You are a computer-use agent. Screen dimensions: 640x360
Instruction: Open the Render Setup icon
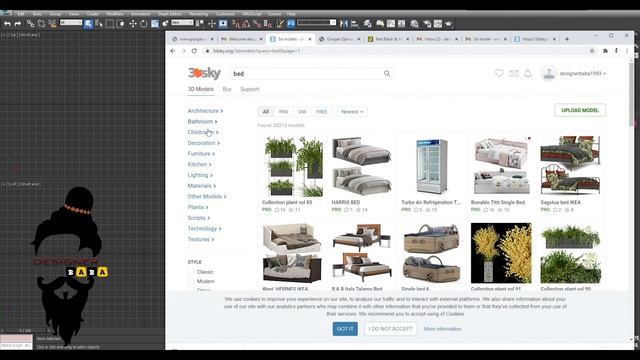pos(427,24)
